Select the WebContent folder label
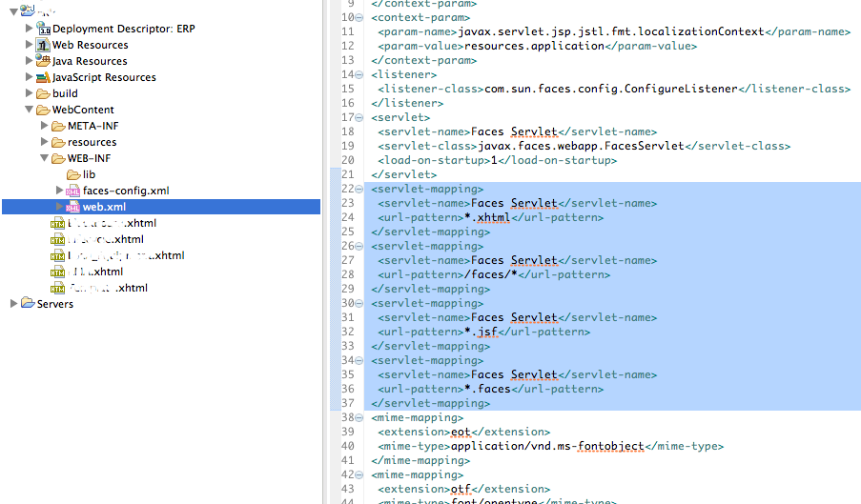The height and width of the screenshot is (504, 861). pos(83,110)
